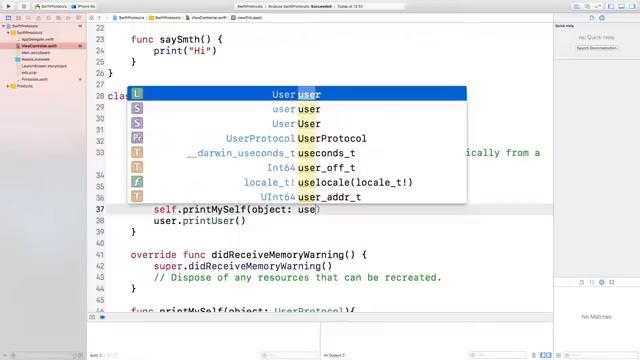Open the related items grid icon
Image resolution: width=640 pixels, height=360 pixels.
click(x=91, y=18)
